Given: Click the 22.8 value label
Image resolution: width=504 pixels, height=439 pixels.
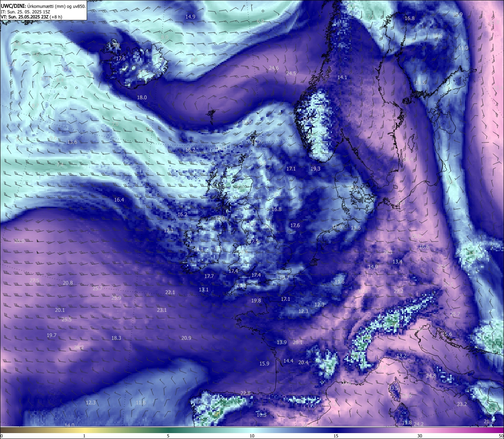Looking at the screenshot, I should click(x=245, y=393).
